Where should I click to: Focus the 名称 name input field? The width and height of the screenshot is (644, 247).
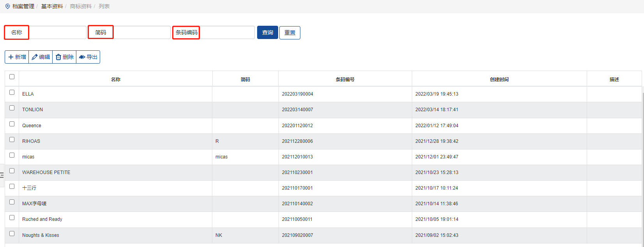[x=57, y=32]
